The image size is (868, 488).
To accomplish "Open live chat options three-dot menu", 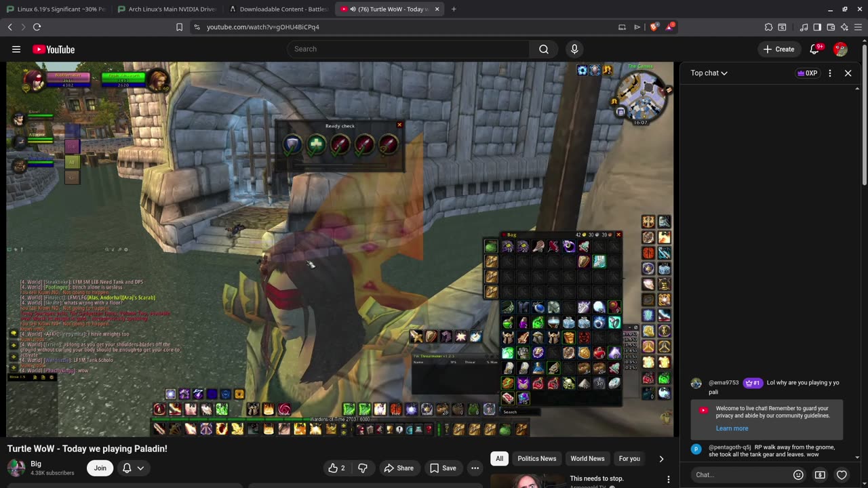I will click(830, 73).
